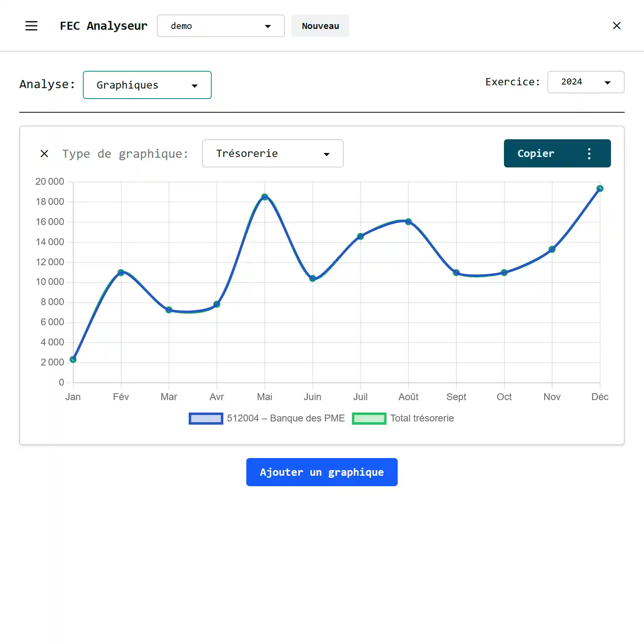Click the Copier button
The height and width of the screenshot is (644, 644).
click(536, 154)
